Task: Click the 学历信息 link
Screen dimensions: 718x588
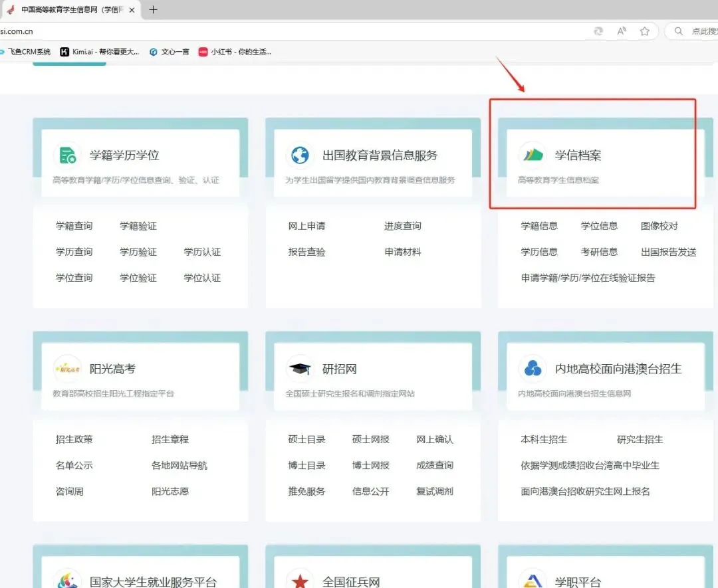Action: point(539,252)
